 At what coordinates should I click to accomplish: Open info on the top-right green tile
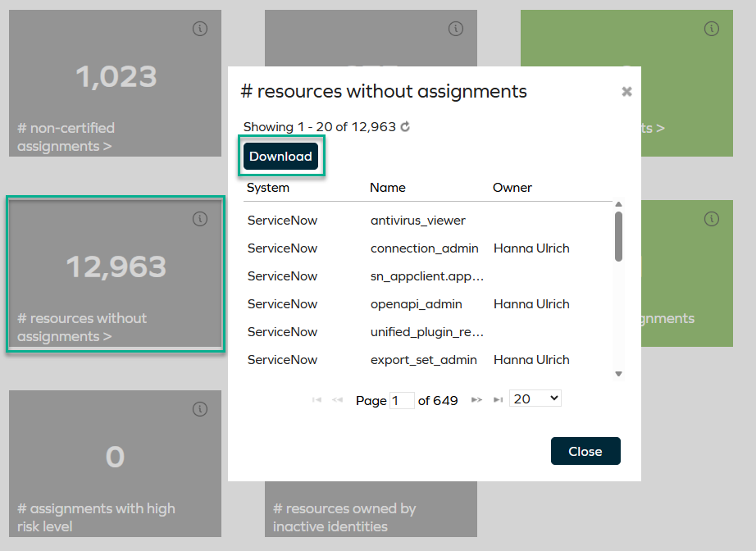(x=712, y=28)
